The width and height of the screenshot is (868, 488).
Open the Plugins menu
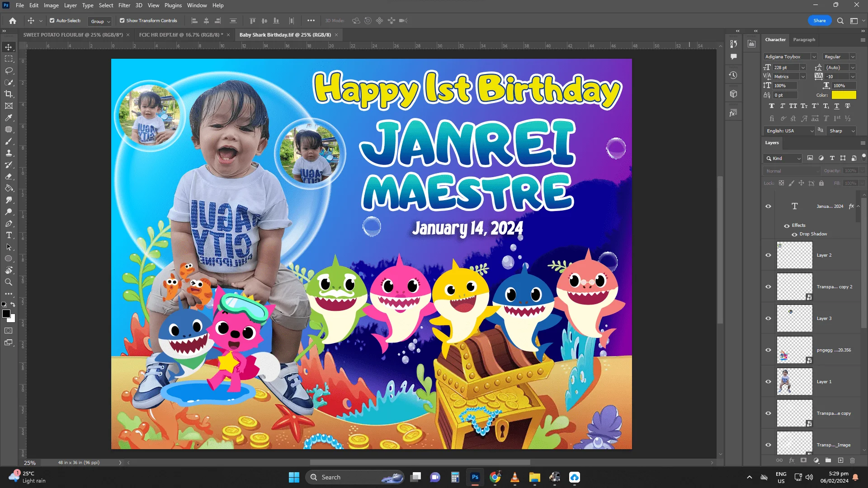coord(173,5)
